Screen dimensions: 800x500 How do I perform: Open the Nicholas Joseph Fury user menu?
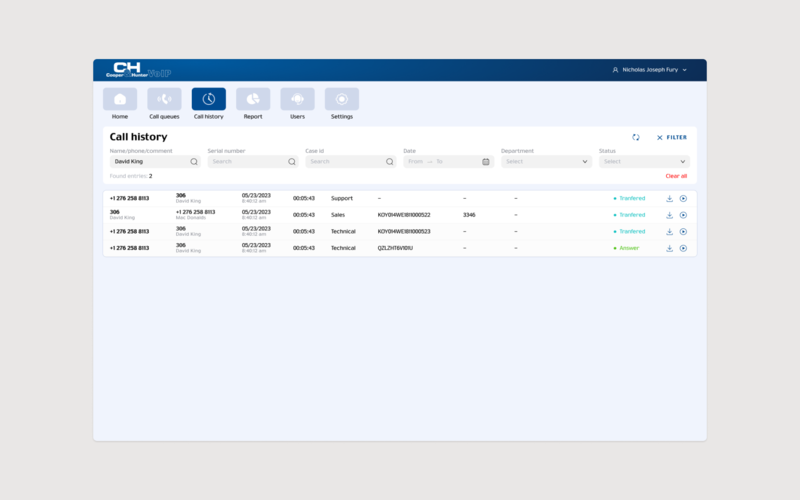[x=650, y=71]
